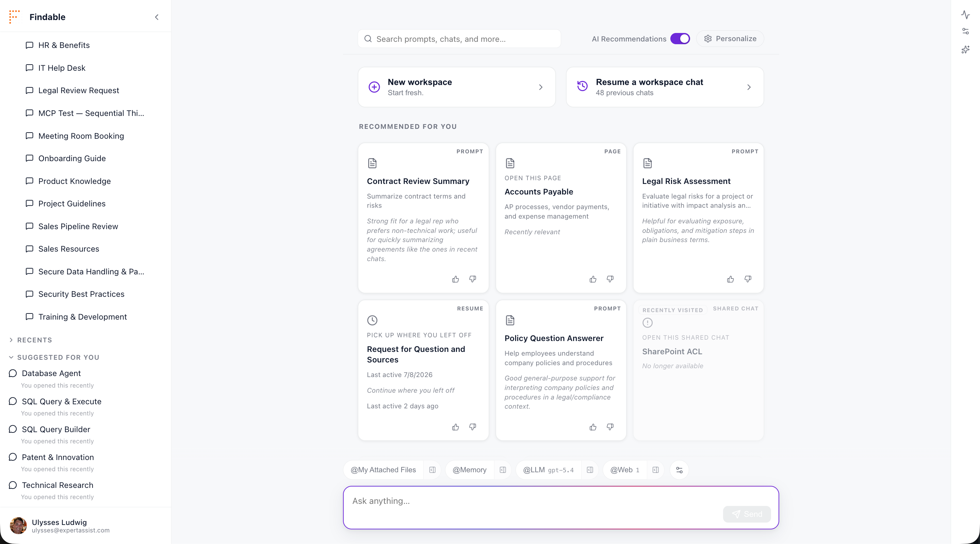Click the sparkles AI icon at top right
The height and width of the screenshot is (544, 980).
pyautogui.click(x=965, y=49)
